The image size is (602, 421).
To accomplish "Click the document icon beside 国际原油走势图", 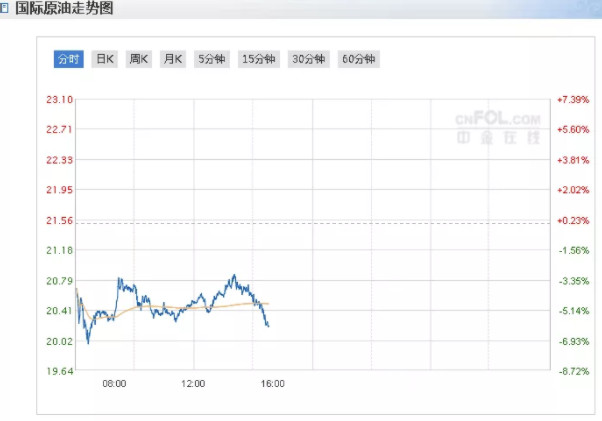I will tap(3, 8).
